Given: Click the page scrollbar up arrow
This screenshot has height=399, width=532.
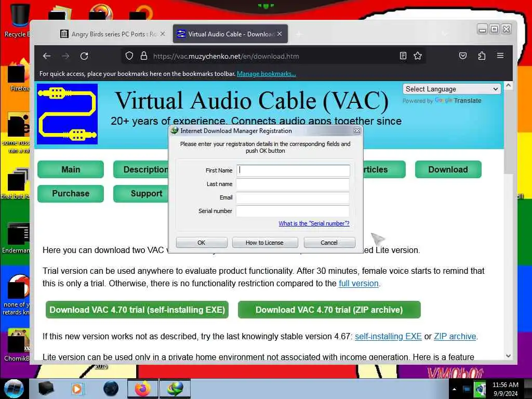Looking at the screenshot, I should [x=508, y=86].
